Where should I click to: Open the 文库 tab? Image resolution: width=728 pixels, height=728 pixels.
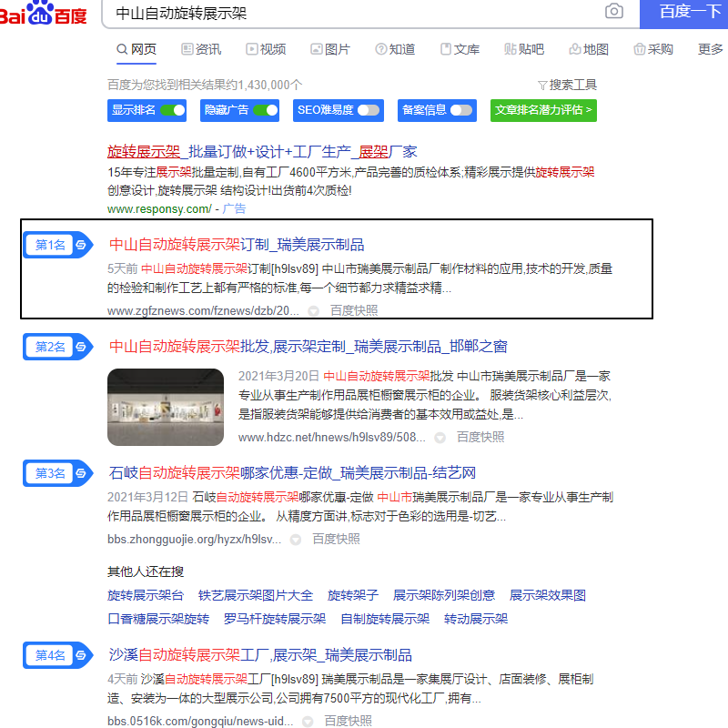pyautogui.click(x=460, y=49)
